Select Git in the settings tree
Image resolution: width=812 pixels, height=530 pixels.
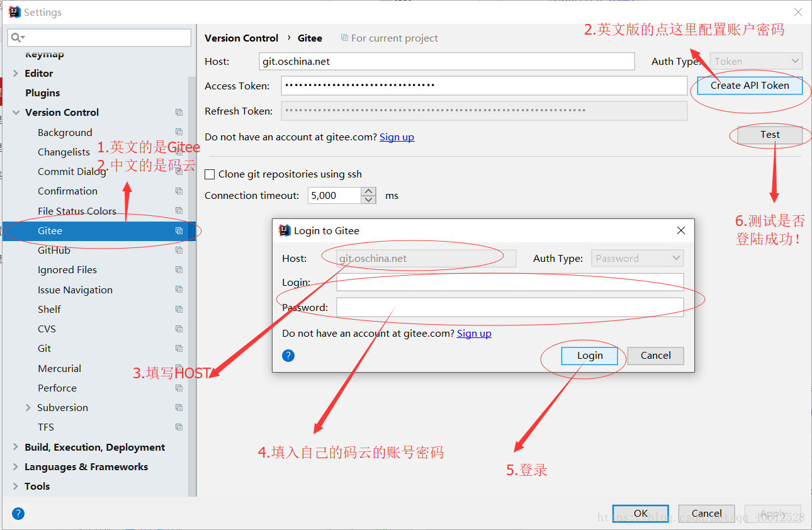pos(44,348)
